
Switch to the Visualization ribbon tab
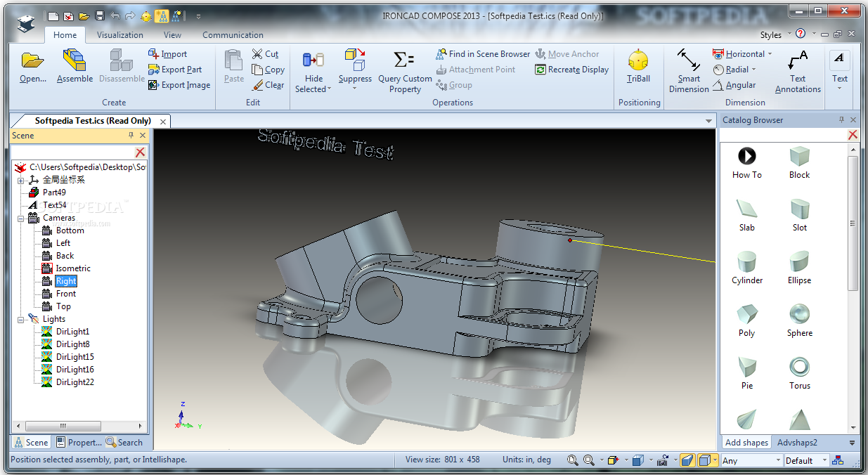pos(119,35)
